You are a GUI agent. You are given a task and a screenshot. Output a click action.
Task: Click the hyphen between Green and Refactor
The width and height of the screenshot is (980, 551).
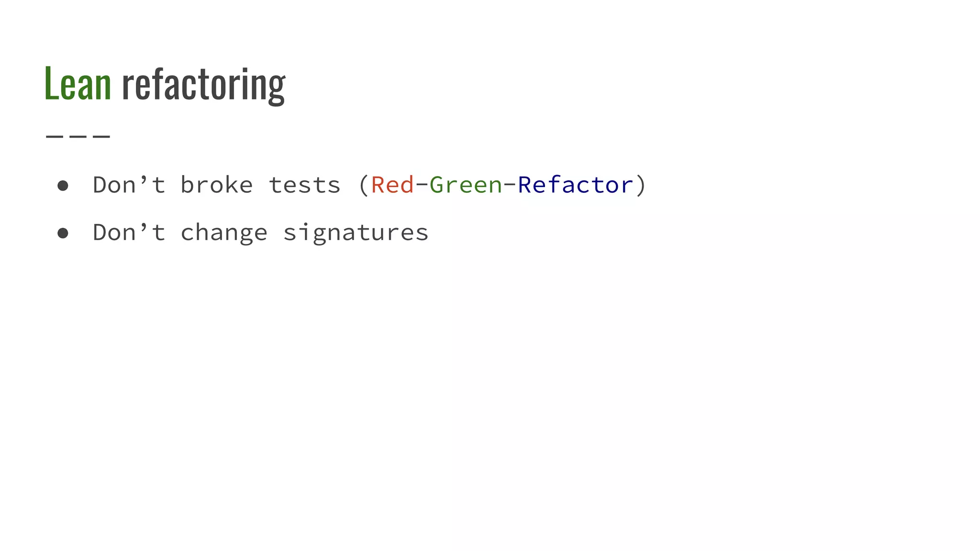click(x=510, y=185)
